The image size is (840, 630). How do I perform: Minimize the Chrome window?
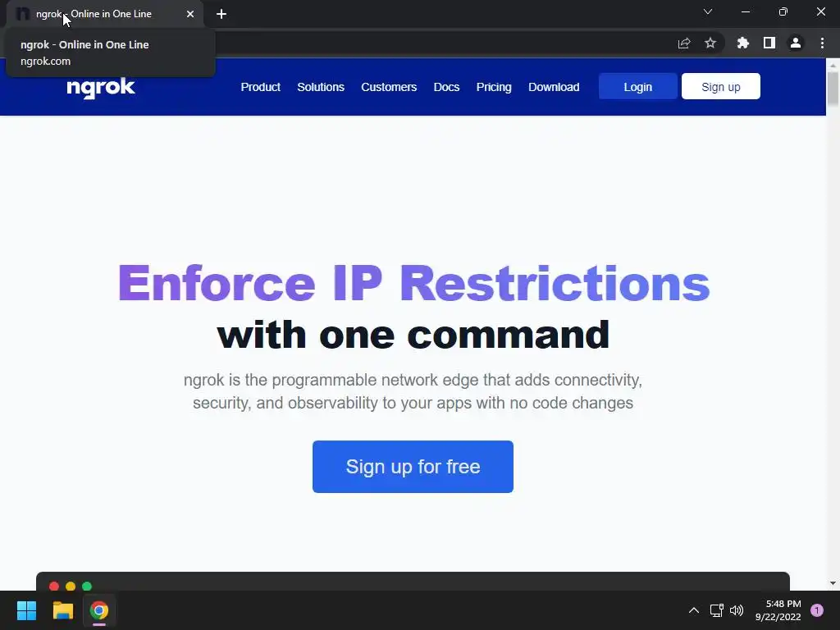pyautogui.click(x=746, y=11)
